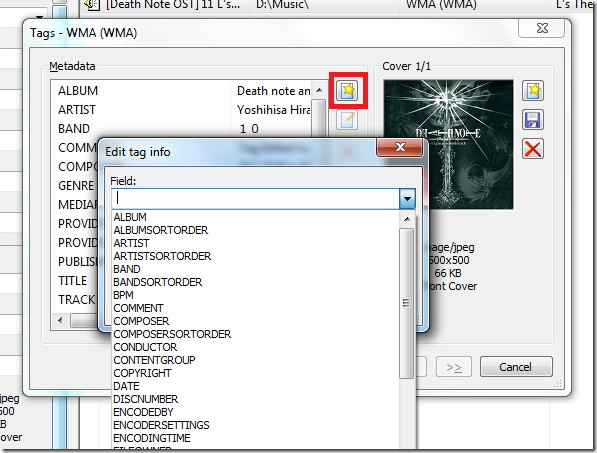This screenshot has height=453, width=597.
Task: Click the metadata horizontal scroll left arrow
Action: coord(60,320)
